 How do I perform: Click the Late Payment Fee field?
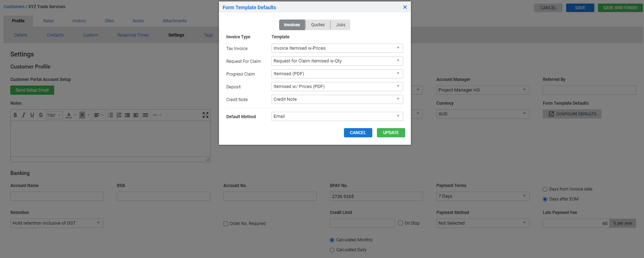pos(576,223)
